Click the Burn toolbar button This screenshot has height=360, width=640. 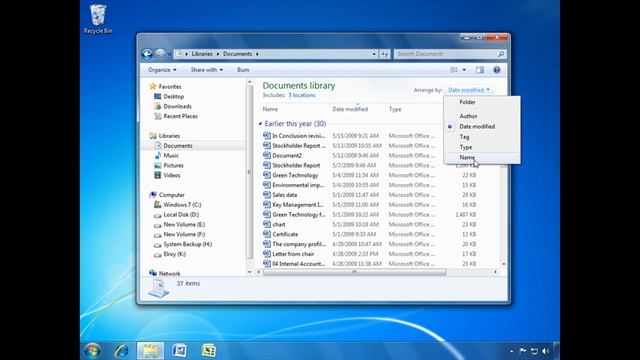point(243,70)
